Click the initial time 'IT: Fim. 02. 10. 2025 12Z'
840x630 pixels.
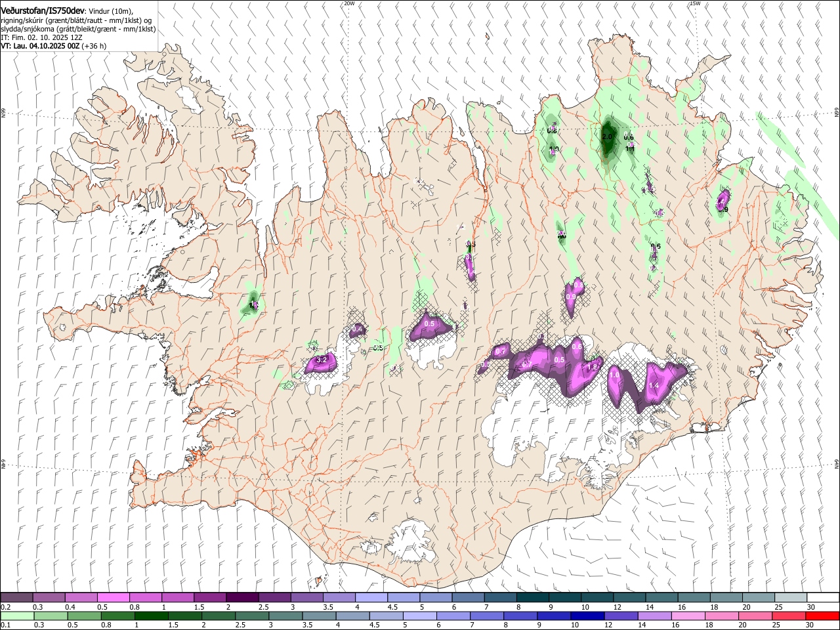pos(41,37)
